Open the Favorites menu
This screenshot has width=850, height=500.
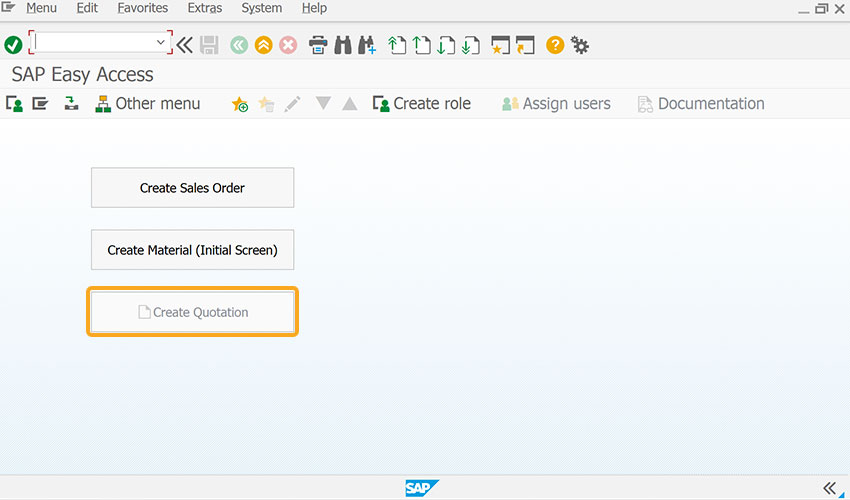[x=143, y=8]
